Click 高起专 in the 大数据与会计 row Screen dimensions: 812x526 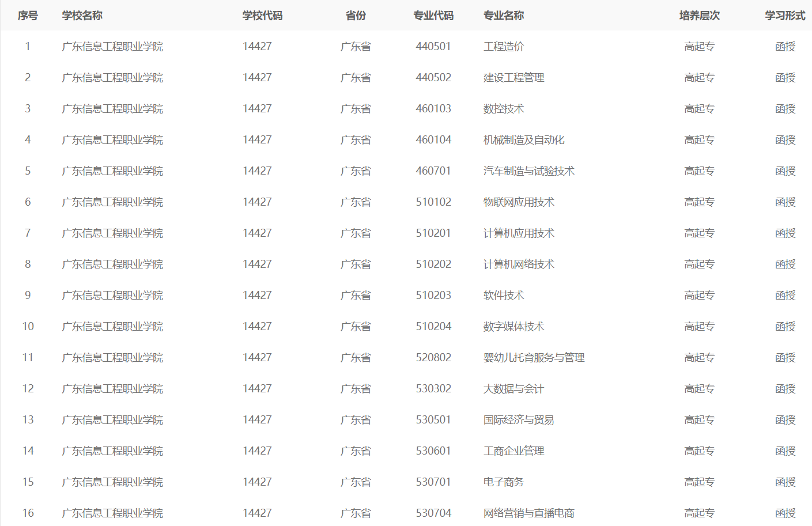700,389
